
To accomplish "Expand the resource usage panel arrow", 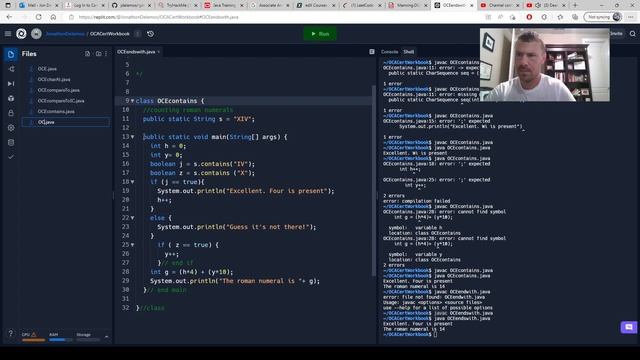I will pos(107,337).
